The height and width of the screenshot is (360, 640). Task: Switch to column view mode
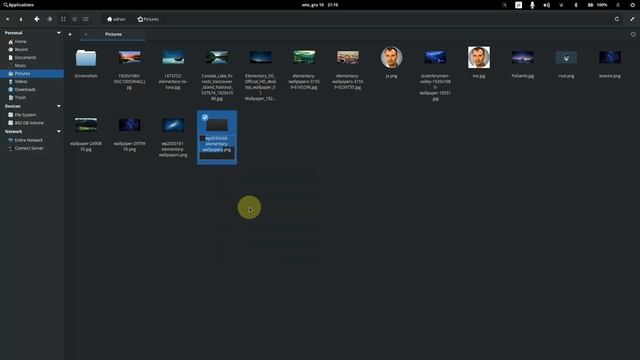pos(86,19)
